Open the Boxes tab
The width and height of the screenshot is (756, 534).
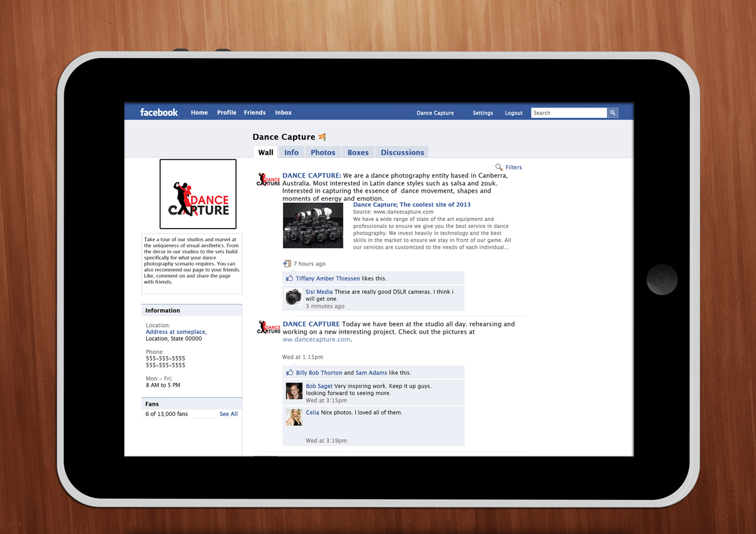click(x=358, y=152)
